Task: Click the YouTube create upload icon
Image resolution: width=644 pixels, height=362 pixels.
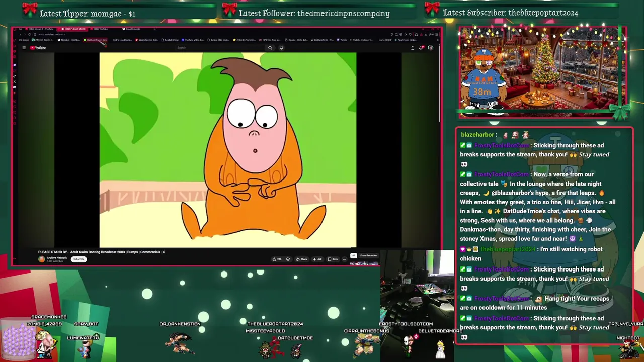Action: click(413, 48)
